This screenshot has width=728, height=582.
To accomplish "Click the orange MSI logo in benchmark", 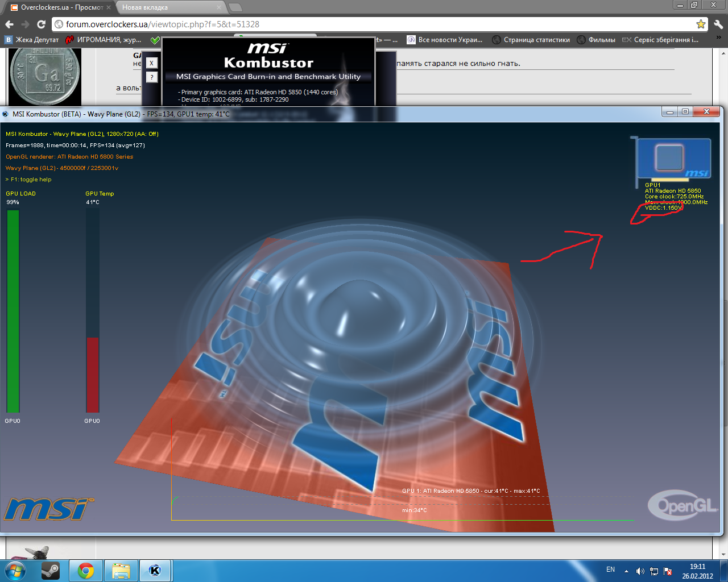I will [x=48, y=509].
